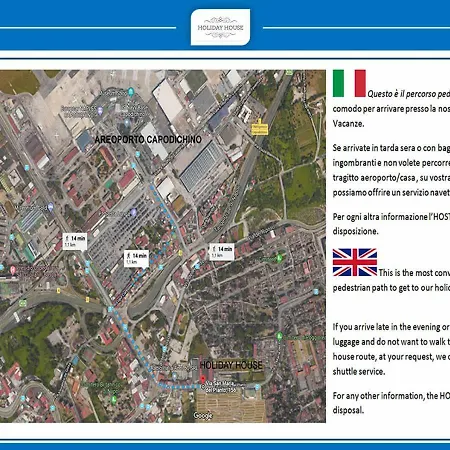The width and height of the screenshot is (450, 450).
Task: Click the United Kingdom flag icon
Action: click(x=355, y=262)
